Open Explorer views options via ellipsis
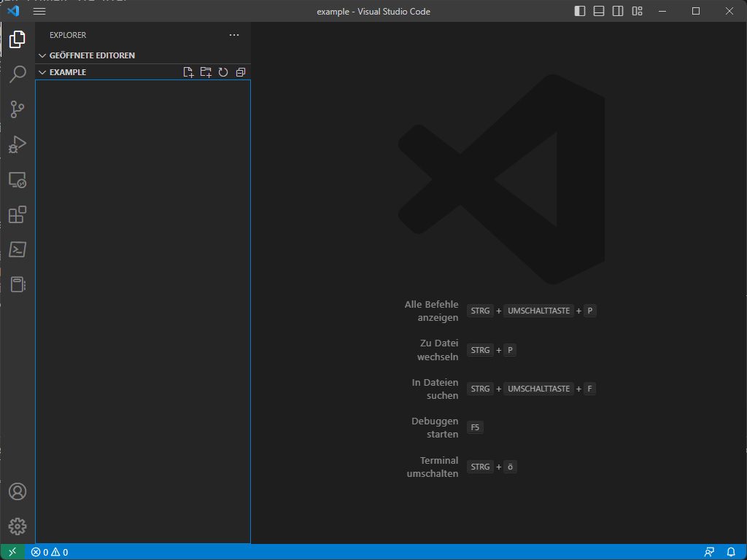Viewport: 747px width, 560px height. pyautogui.click(x=233, y=34)
